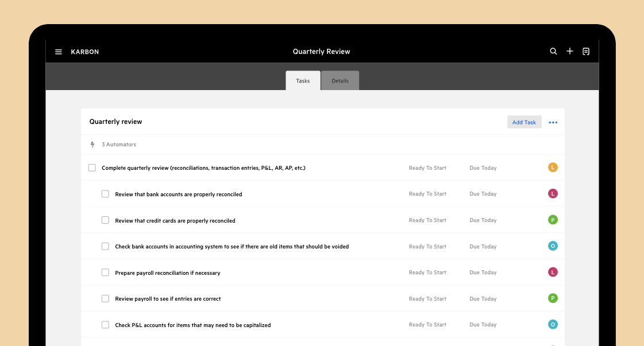This screenshot has height=346, width=644.
Task: Tick checkbox for old items that should be voided
Action: (x=105, y=246)
